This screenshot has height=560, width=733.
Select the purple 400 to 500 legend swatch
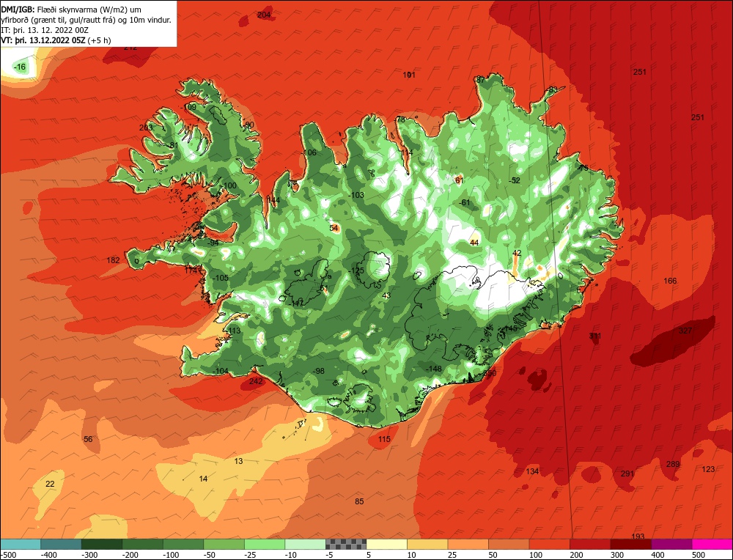tap(671, 544)
